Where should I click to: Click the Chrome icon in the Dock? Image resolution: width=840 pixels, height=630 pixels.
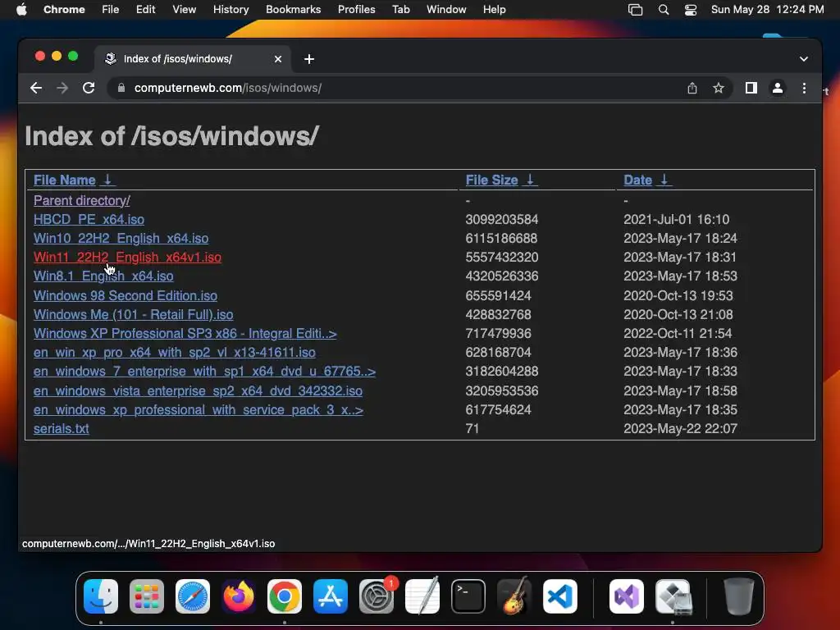(285, 596)
